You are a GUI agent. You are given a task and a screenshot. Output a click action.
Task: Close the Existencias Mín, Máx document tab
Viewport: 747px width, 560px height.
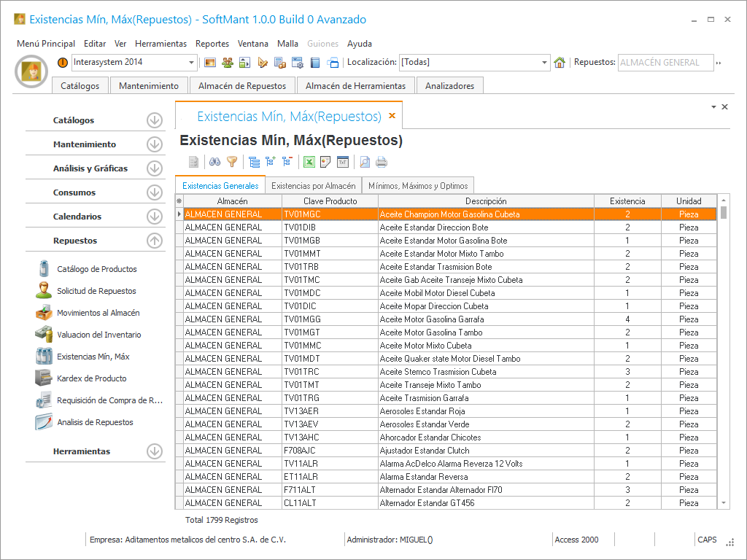coord(392,116)
